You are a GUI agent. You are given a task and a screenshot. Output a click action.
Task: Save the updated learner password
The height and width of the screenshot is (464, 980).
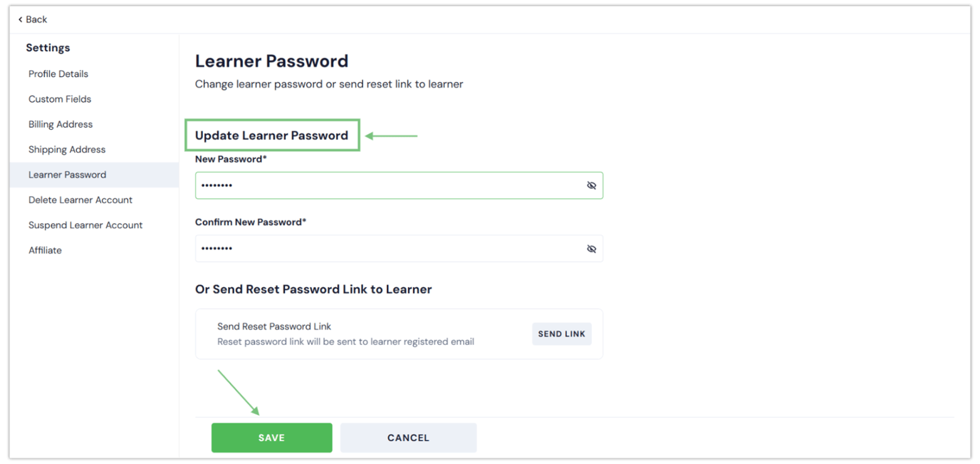271,438
